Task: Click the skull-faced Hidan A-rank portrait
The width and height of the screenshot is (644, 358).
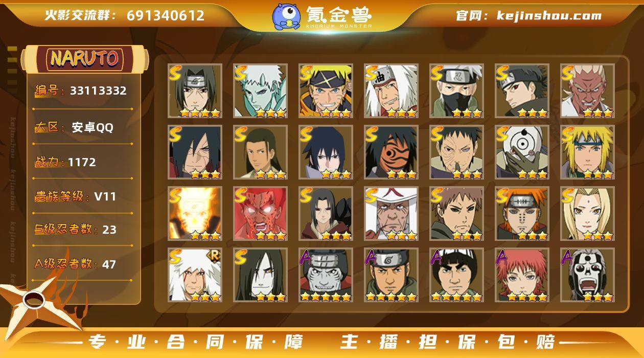Action: coord(587,275)
